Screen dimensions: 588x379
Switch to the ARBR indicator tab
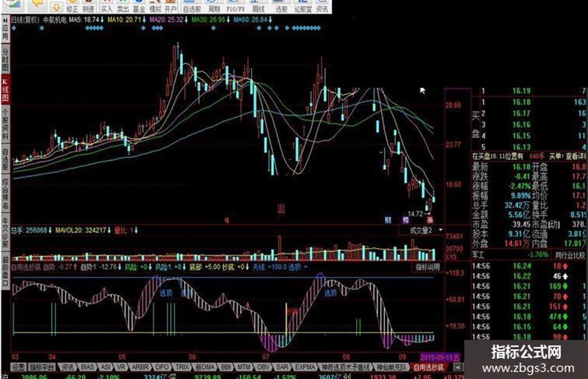coord(140,367)
